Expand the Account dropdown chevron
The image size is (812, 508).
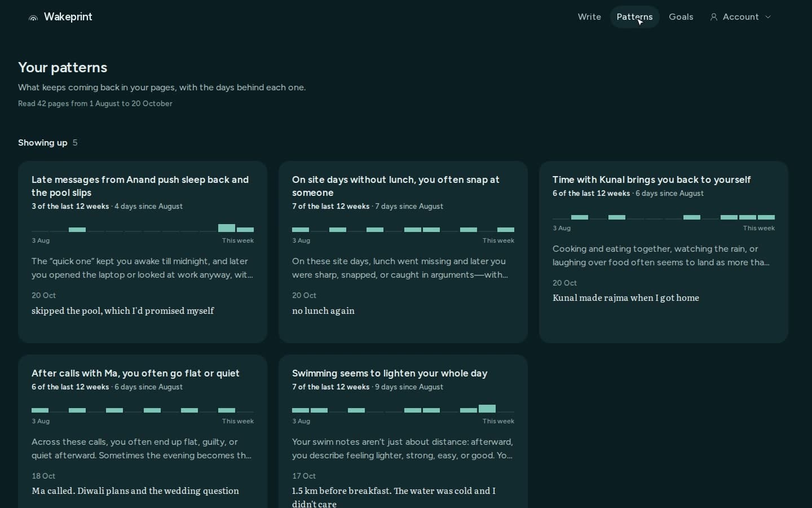point(768,17)
